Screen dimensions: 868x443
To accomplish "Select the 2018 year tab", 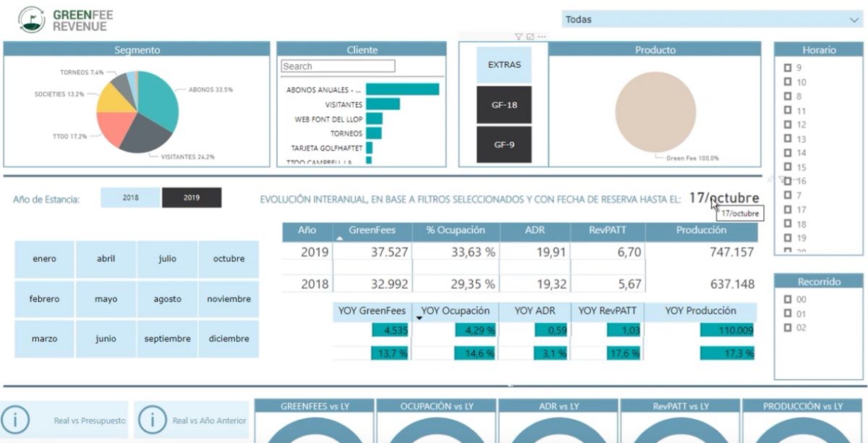I will pos(130,198).
